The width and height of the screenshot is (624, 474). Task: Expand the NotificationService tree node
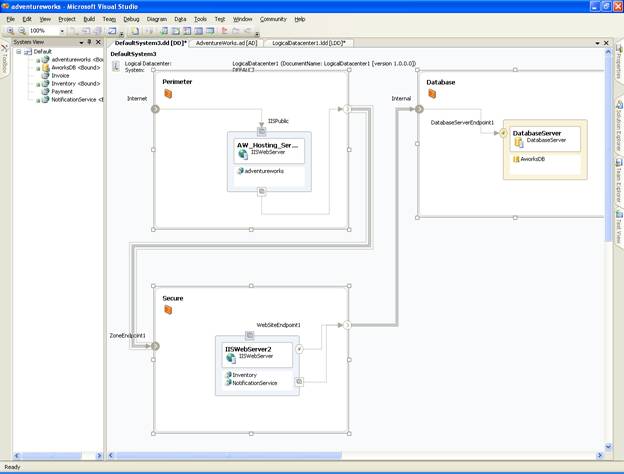pos(38,100)
